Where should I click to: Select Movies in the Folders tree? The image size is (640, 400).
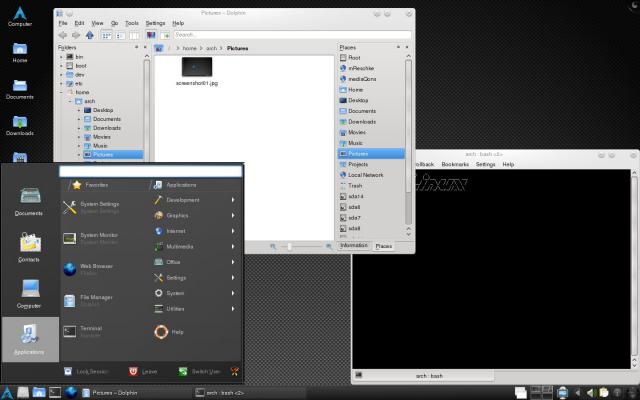coord(97,137)
